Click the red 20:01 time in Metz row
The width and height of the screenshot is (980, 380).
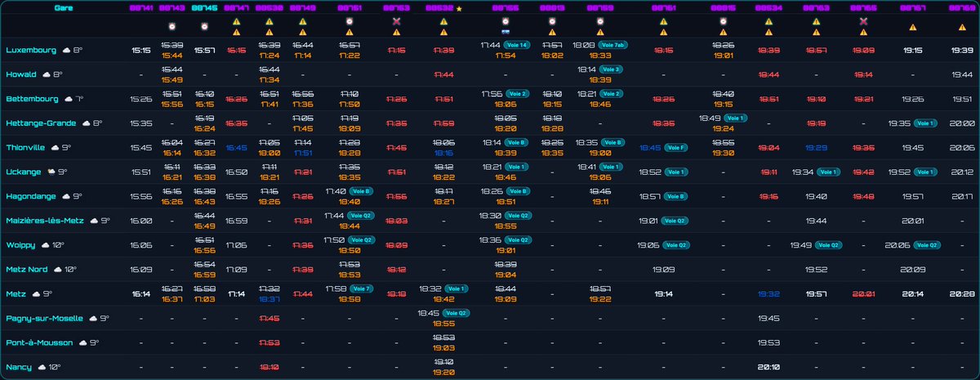[864, 294]
